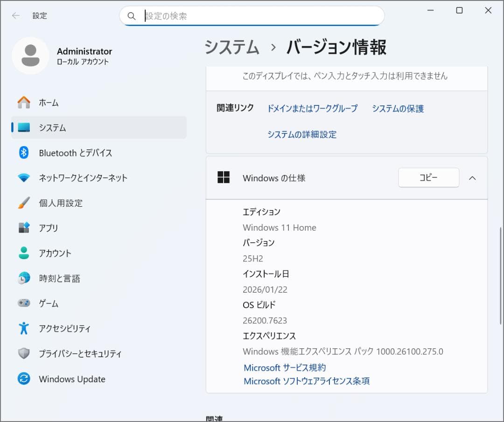This screenshot has height=422, width=504.
Task: Open 時刻と言語 settings
Action: (x=61, y=278)
